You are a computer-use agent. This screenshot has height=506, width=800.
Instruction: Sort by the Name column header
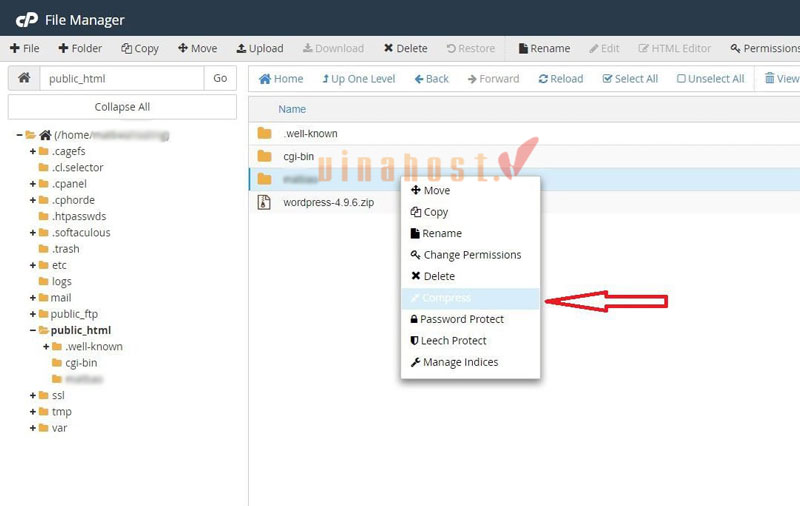292,109
